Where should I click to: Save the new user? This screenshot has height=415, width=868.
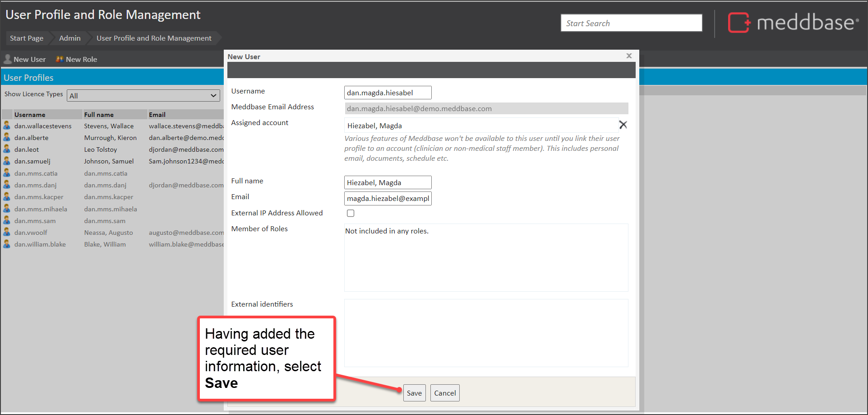click(414, 393)
